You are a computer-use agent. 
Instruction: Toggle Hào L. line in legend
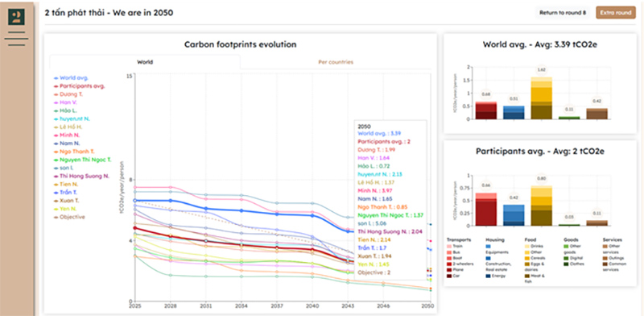tap(66, 110)
